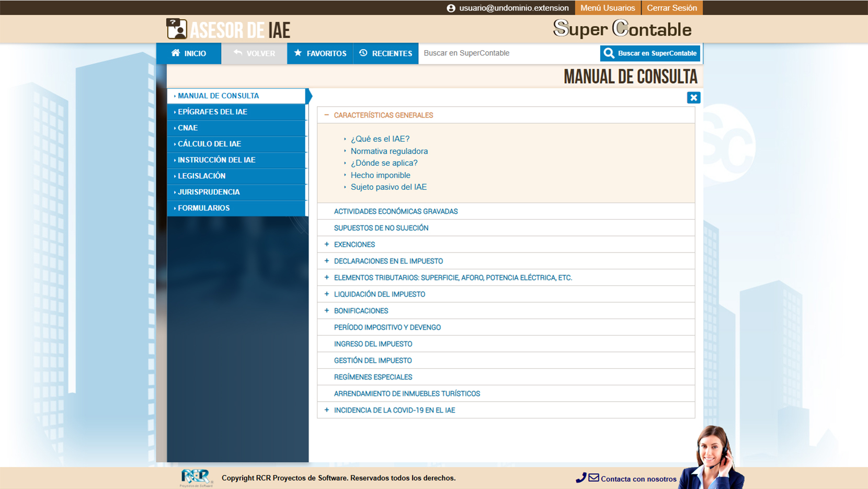This screenshot has width=868, height=489.
Task: Click CARACTERÍSTICAS GENERALES heading text
Action: tap(383, 115)
